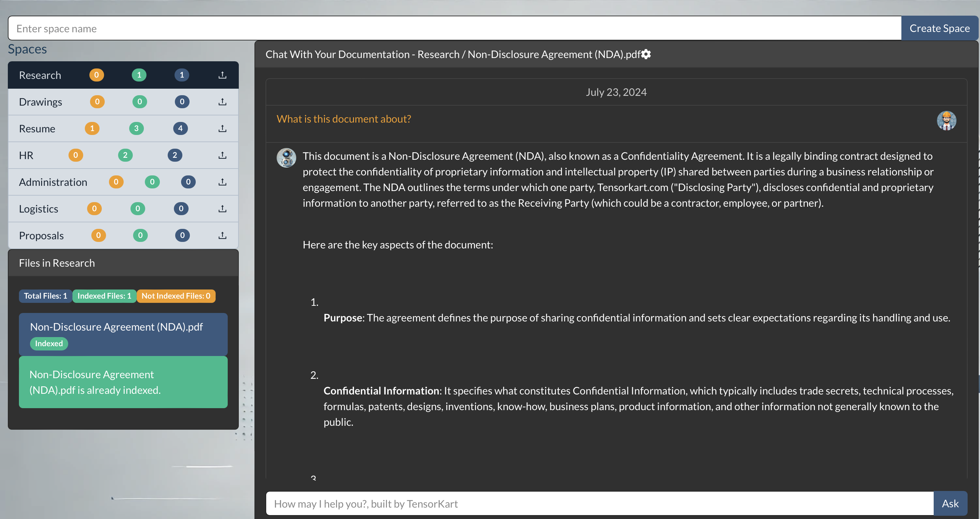Click the Indexed Files: 1 badge
The width and height of the screenshot is (980, 519).
tap(104, 296)
